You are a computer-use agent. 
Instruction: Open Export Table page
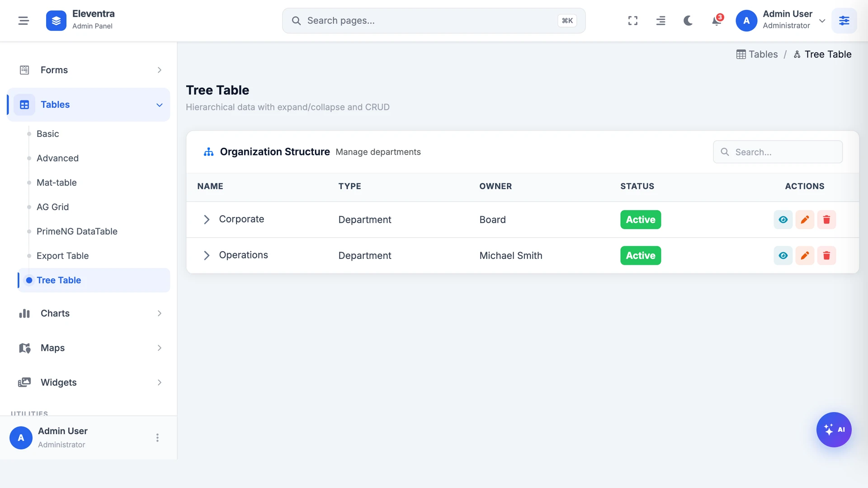62,256
